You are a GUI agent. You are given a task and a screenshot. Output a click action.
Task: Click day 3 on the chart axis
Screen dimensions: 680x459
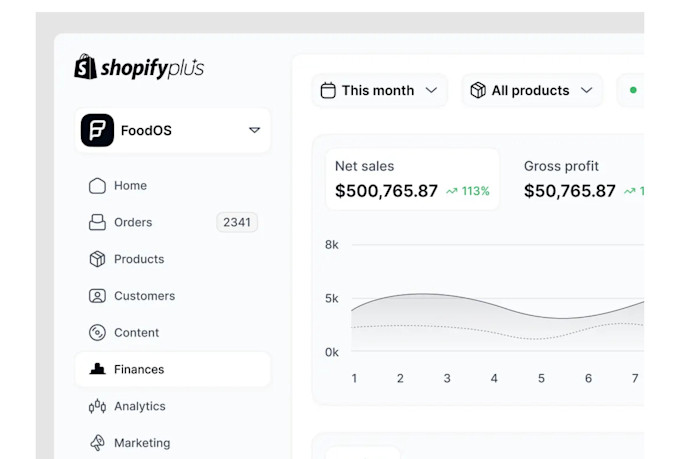pos(447,378)
